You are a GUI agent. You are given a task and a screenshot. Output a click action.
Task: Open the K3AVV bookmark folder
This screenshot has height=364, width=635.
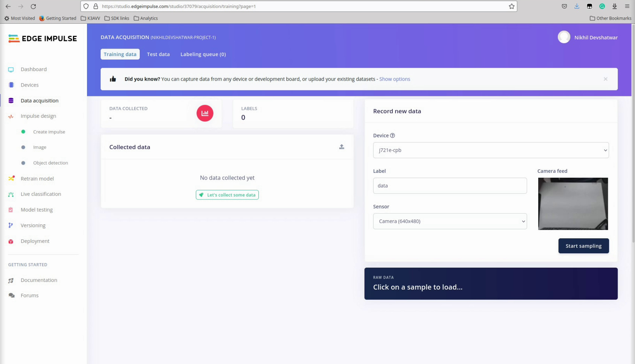[x=90, y=18]
